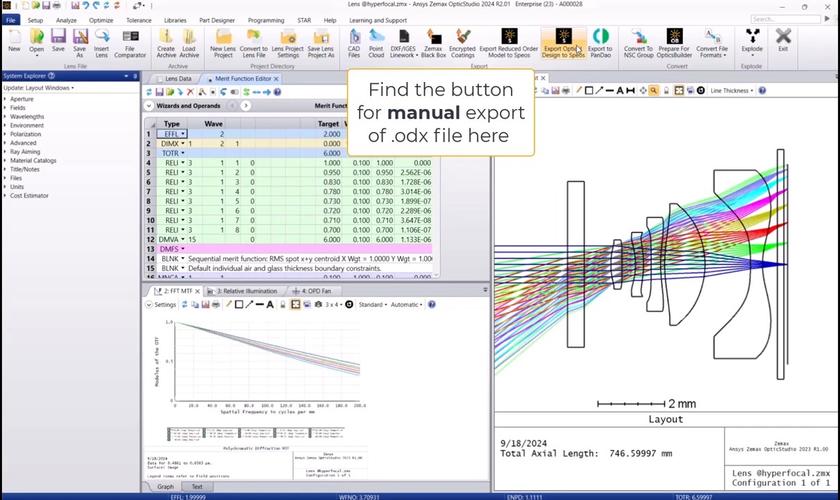Image resolution: width=840 pixels, height=500 pixels.
Task: Switch to Text tab below MTF graph
Action: 197,487
